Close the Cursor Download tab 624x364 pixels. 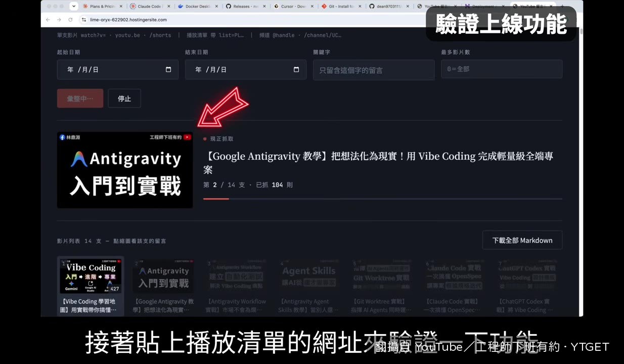[x=311, y=7]
